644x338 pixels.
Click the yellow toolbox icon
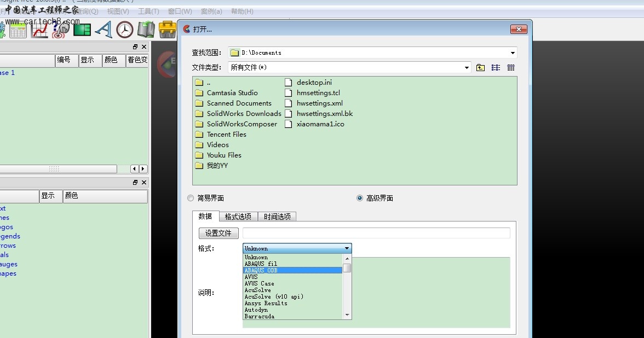coord(167,30)
